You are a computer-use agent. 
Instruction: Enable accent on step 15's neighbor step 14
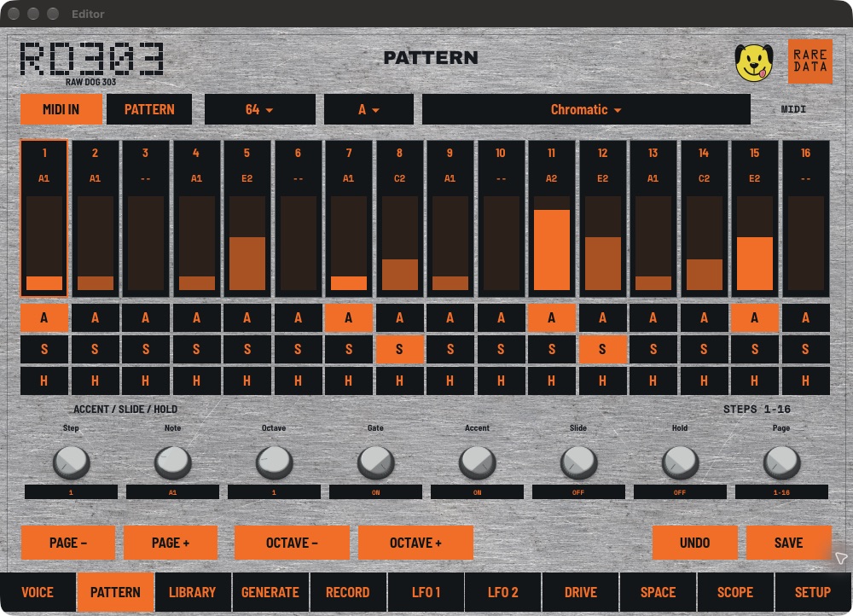pyautogui.click(x=704, y=317)
